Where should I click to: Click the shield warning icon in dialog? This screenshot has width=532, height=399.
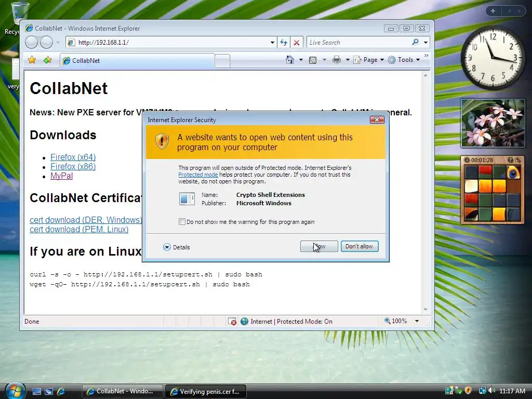click(x=162, y=141)
